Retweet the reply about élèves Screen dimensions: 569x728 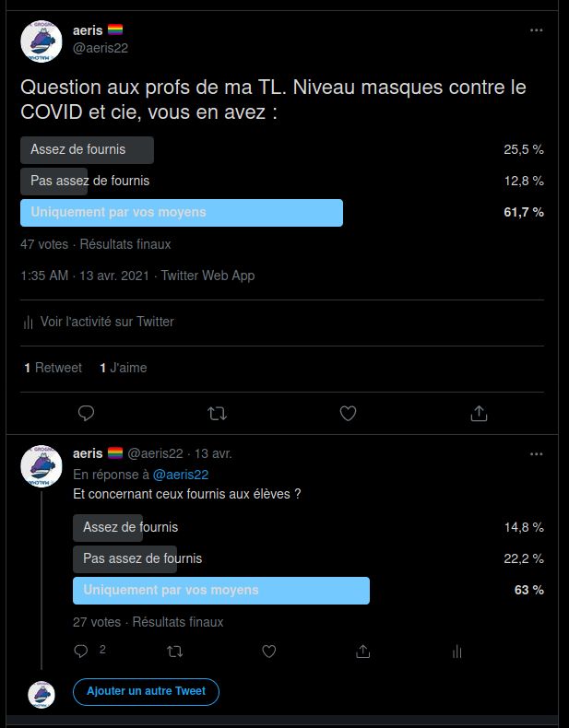(174, 652)
